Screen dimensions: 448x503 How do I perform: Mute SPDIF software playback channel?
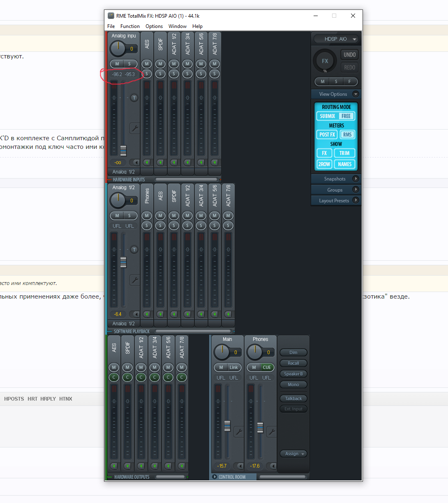pyautogui.click(x=174, y=216)
